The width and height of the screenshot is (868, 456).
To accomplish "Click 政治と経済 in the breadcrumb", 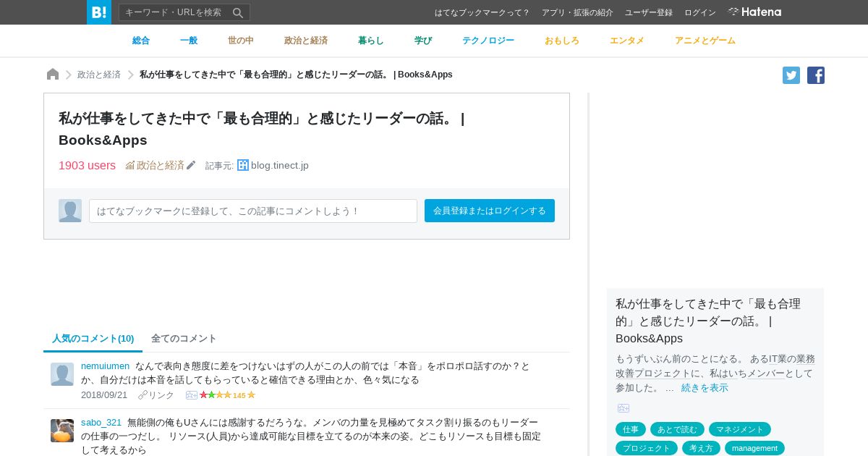I will coord(99,75).
